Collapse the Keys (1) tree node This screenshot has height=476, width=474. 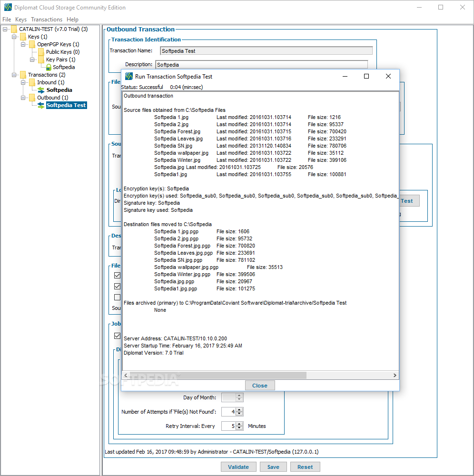point(14,37)
